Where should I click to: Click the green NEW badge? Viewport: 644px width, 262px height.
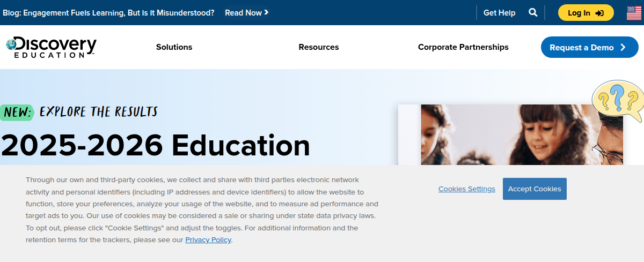pyautogui.click(x=18, y=112)
